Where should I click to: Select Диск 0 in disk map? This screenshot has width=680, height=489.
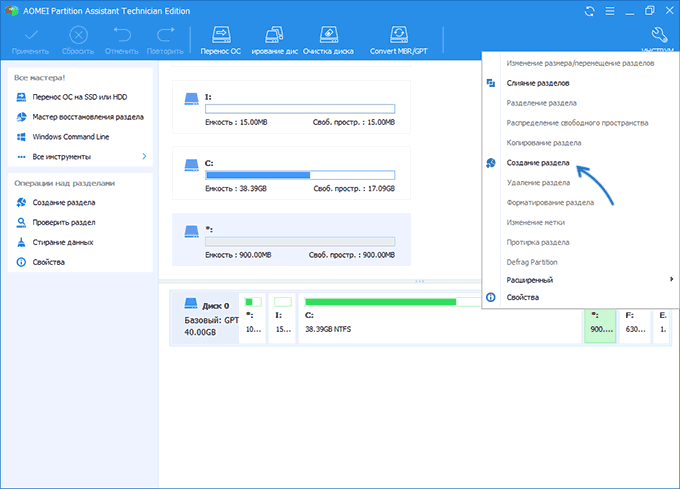(x=205, y=318)
